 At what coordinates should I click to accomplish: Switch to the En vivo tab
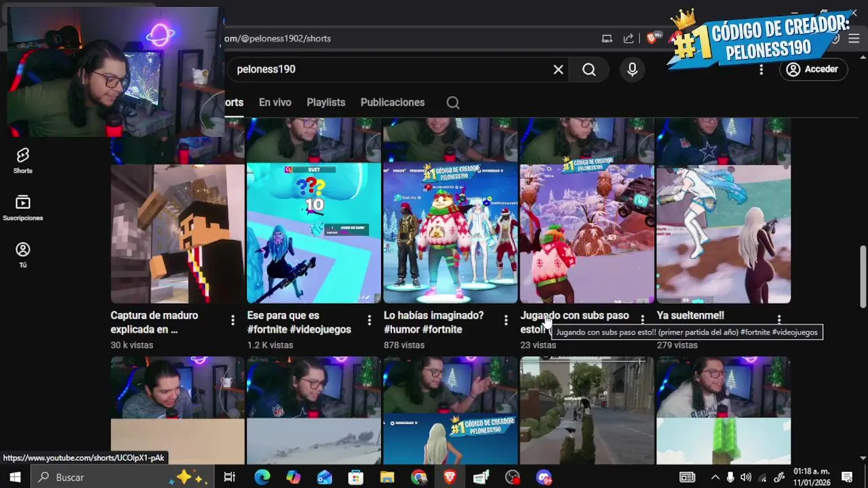[x=275, y=102]
